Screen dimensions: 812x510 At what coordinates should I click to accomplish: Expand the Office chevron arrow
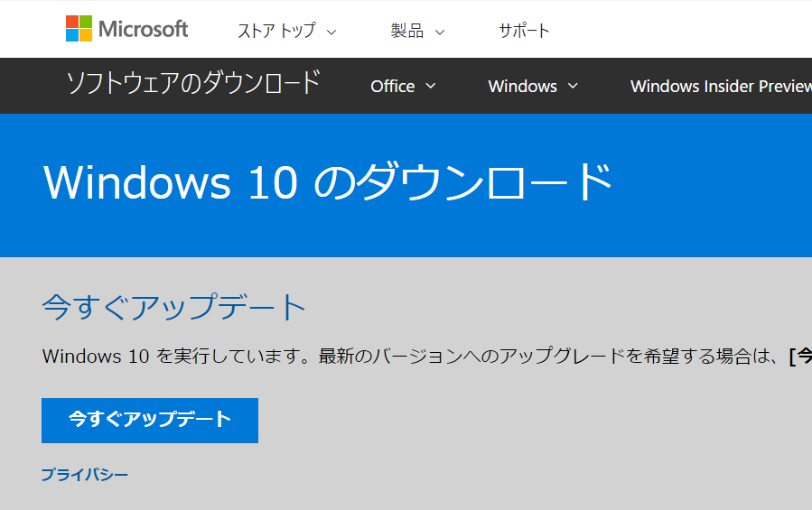click(430, 86)
